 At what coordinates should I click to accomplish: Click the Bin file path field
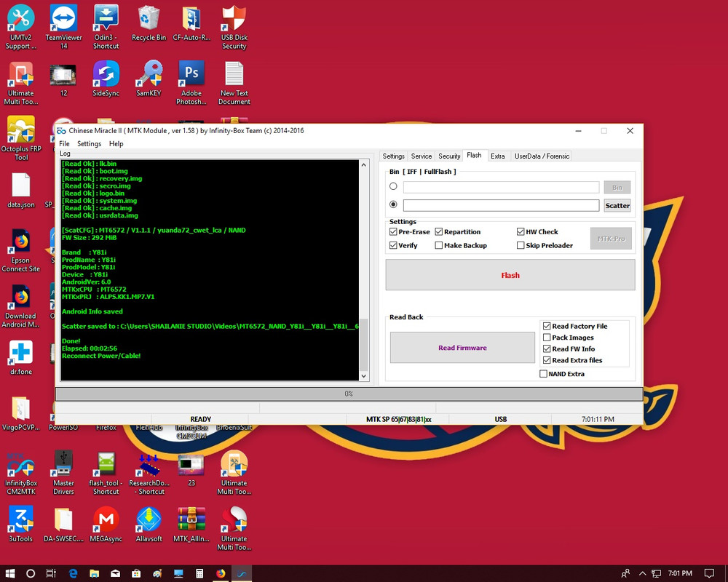pyautogui.click(x=501, y=187)
